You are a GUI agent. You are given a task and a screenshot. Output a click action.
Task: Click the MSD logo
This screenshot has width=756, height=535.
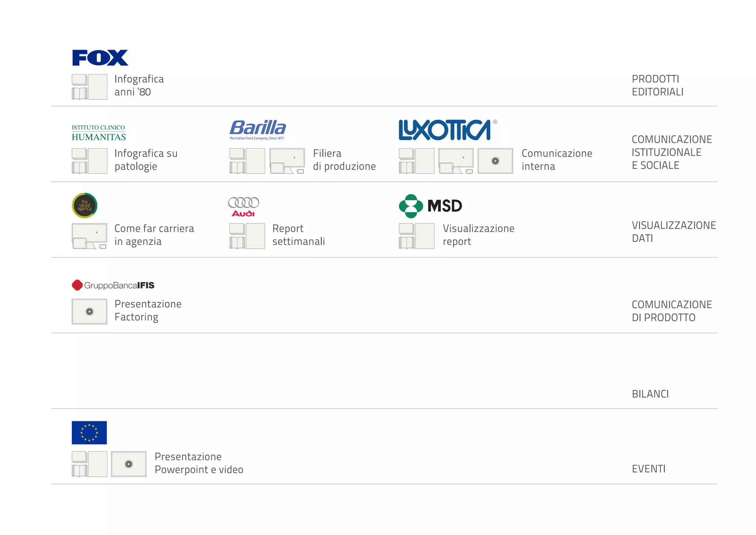point(430,206)
